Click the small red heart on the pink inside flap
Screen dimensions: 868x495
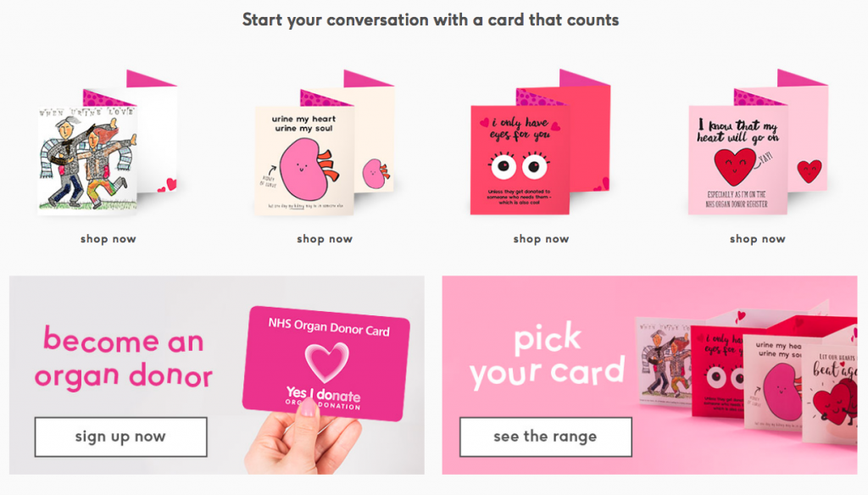tap(810, 172)
